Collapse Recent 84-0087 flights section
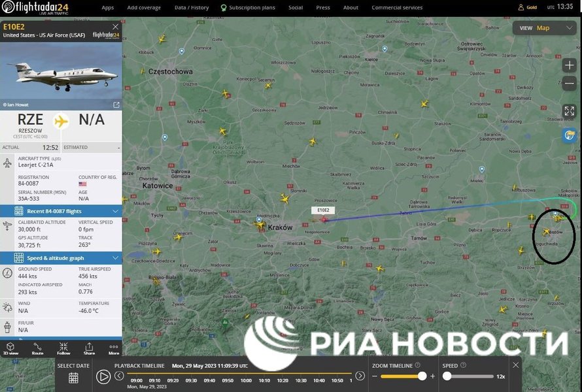 click(116, 211)
